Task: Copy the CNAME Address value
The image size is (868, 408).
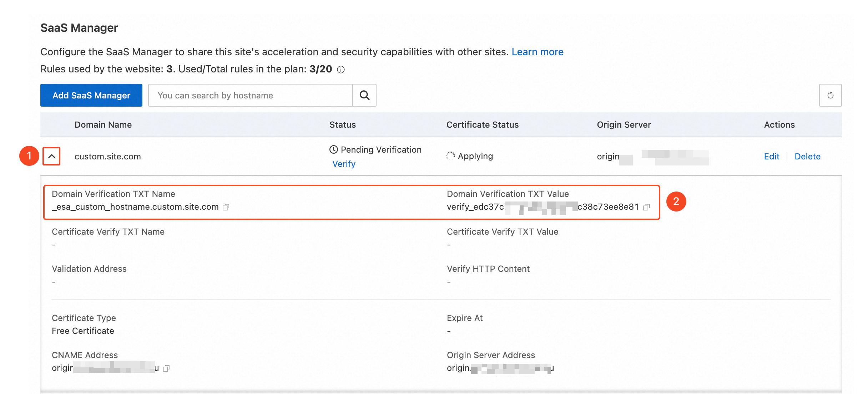Action: tap(166, 368)
